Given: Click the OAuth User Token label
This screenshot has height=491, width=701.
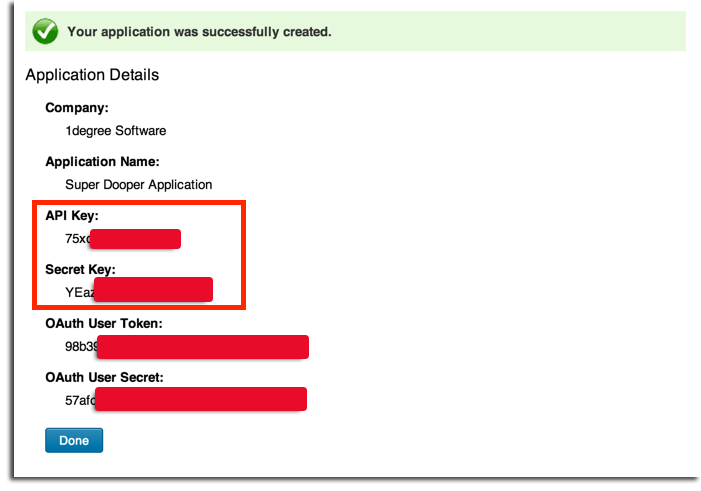Looking at the screenshot, I should [x=104, y=323].
